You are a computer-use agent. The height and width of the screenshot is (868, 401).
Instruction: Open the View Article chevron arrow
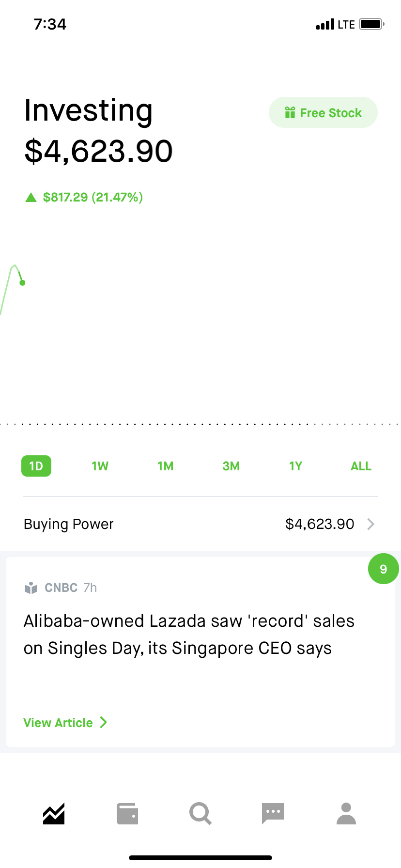(103, 723)
